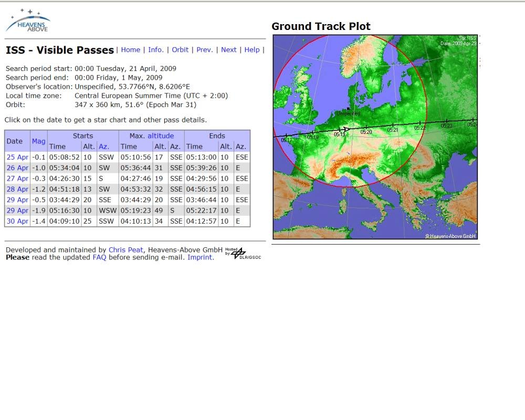Viewport: 525px width, 420px height.
Task: Click the Next period link
Action: (x=228, y=50)
